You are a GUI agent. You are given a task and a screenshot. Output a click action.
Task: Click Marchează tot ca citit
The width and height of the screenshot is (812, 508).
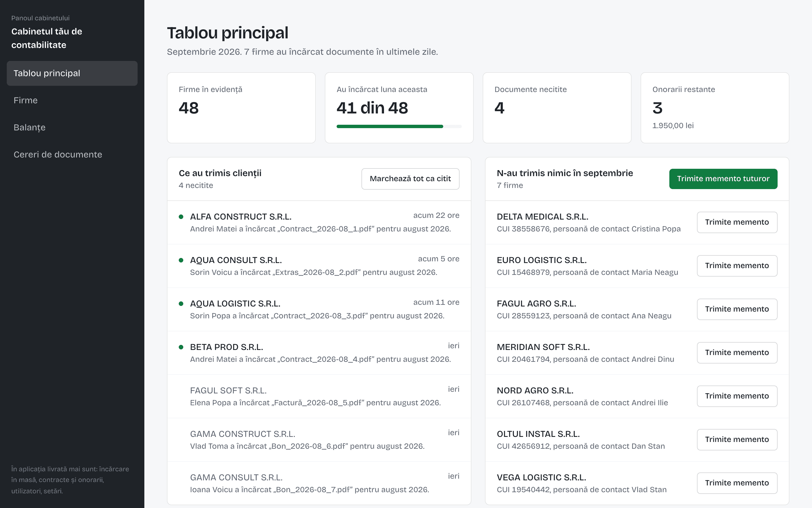pos(410,179)
